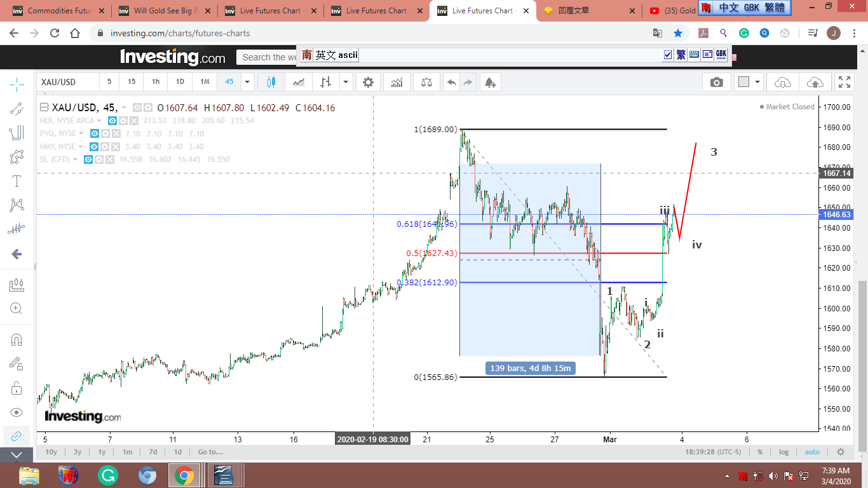Select the candlestick chart style

point(271,82)
